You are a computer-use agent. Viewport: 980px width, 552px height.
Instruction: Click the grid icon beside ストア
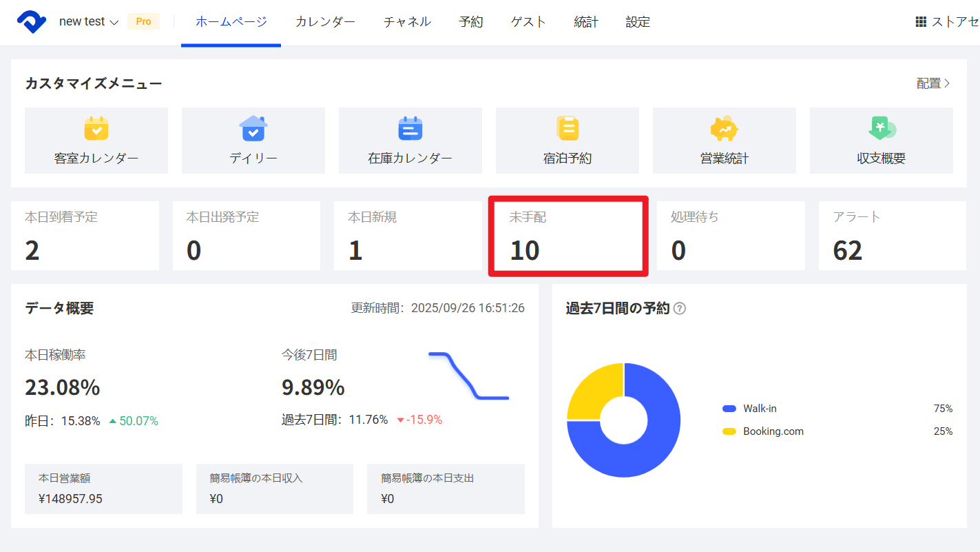pos(921,22)
